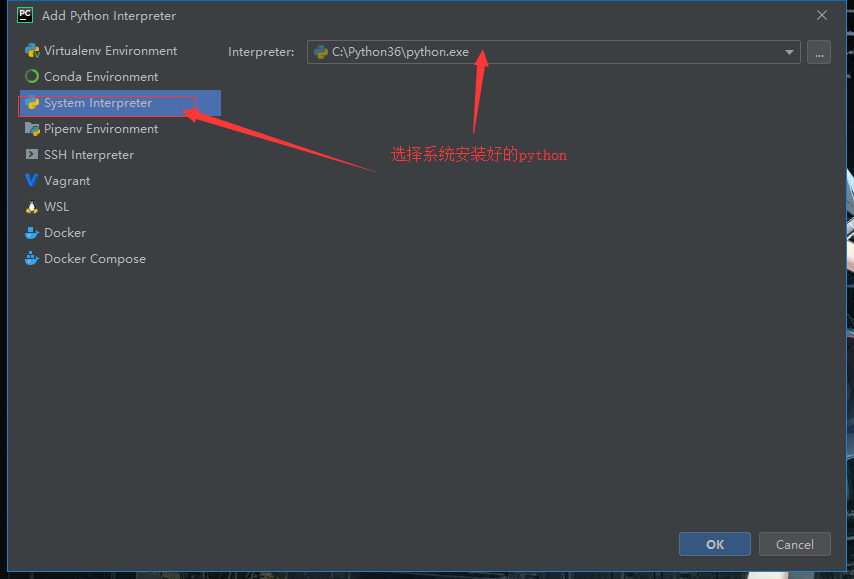Confirm with the OK button
Screen dimensions: 854x579
click(x=715, y=544)
